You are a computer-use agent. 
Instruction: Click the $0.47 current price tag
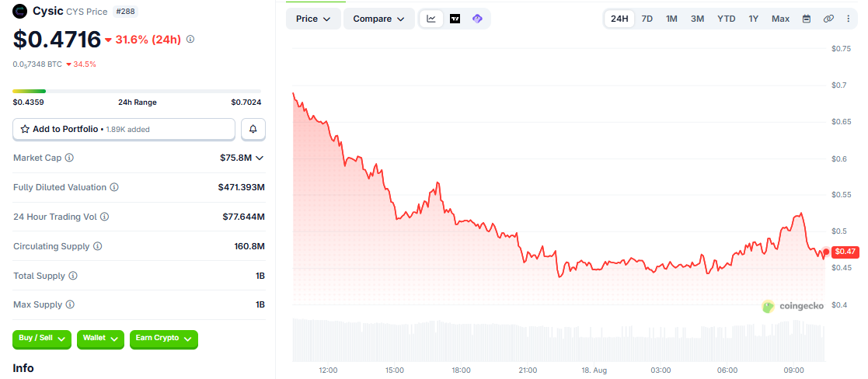pos(845,252)
